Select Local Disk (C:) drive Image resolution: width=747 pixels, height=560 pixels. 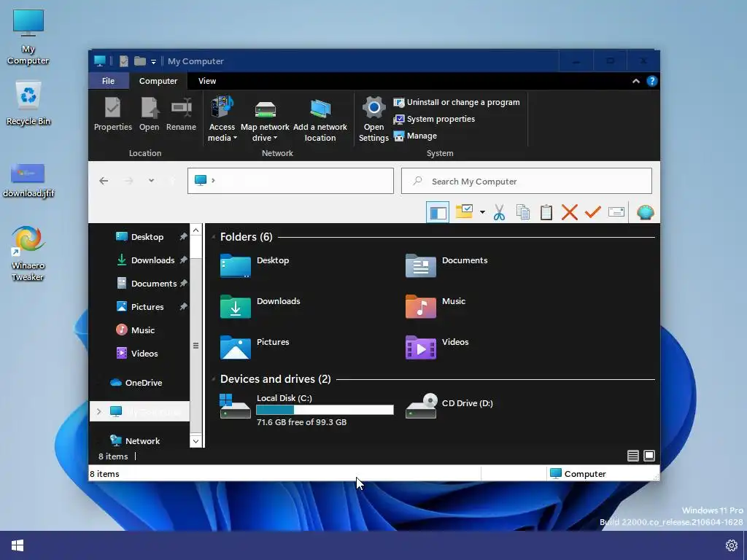(x=306, y=410)
